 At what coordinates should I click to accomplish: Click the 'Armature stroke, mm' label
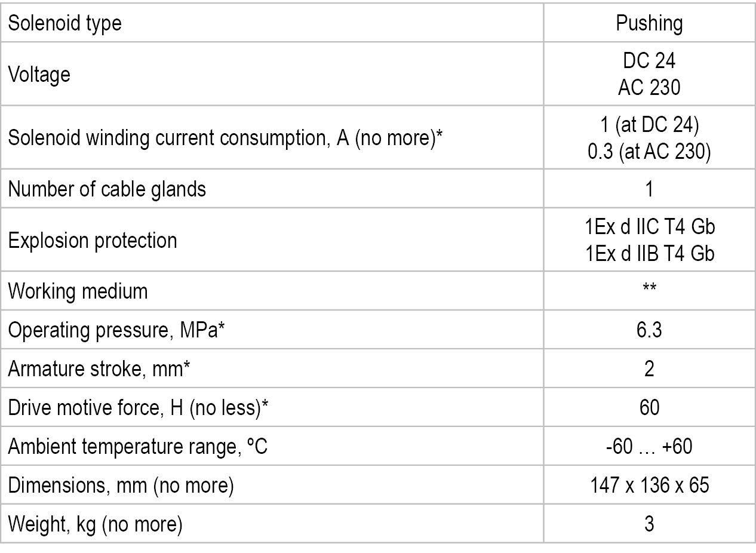tap(99, 369)
